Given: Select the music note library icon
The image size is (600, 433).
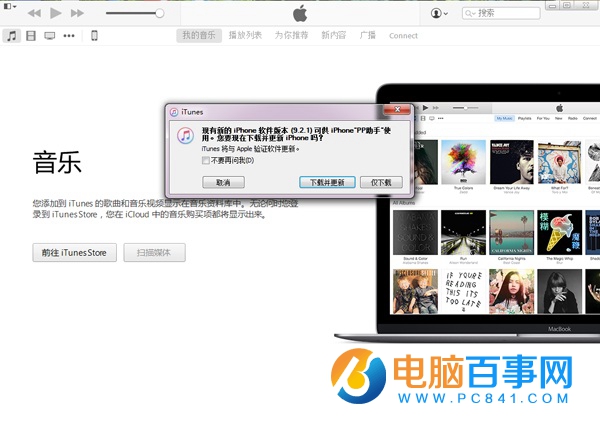Looking at the screenshot, I should pos(12,36).
